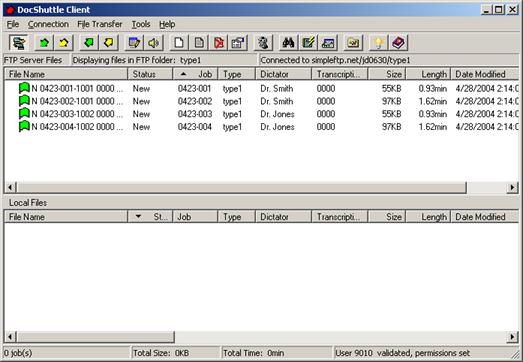Click green flag icon of job 0423-003
The height and width of the screenshot is (362, 523).
pos(24,113)
